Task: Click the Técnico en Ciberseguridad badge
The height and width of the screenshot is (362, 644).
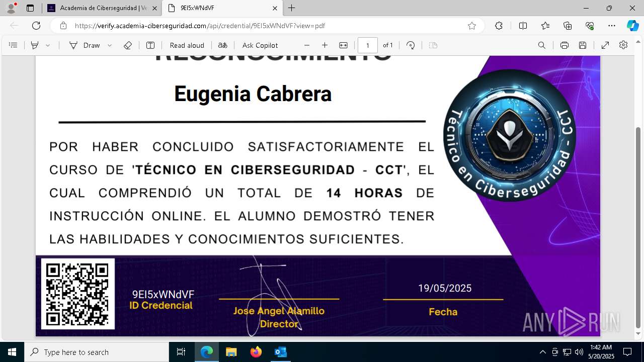Action: click(x=509, y=136)
